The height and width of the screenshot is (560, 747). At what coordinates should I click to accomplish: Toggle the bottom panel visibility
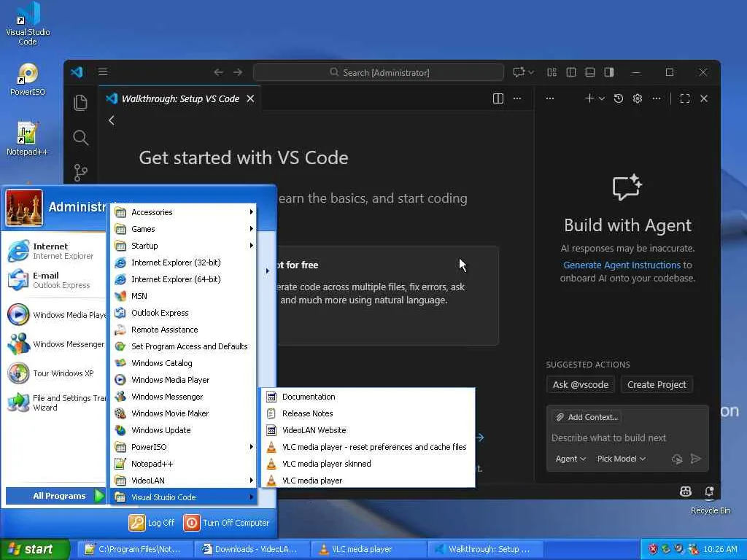(589, 72)
